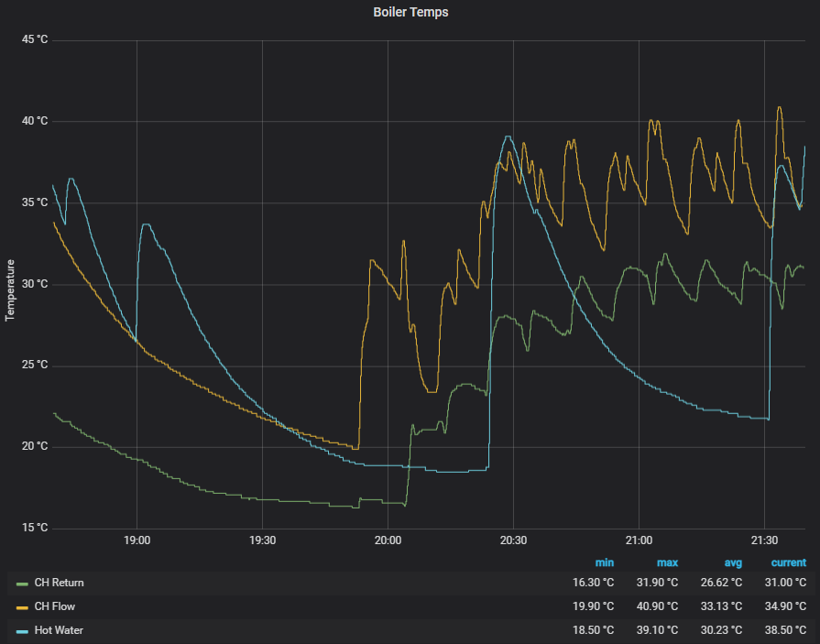820x644 pixels.
Task: Click the CH Flow yellow color swatch
Action: pyautogui.click(x=22, y=607)
